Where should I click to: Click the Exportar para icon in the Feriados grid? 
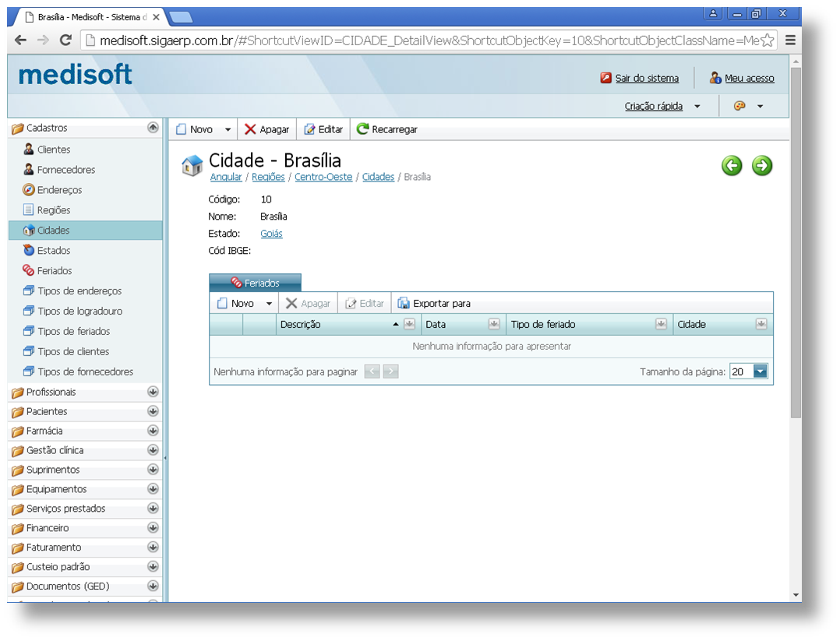[x=404, y=304]
